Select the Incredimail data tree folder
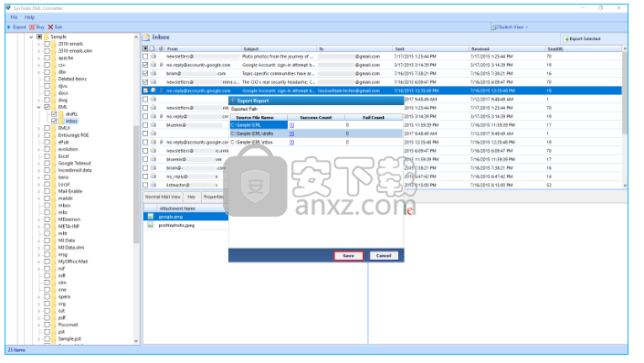The image size is (644, 363). (x=75, y=171)
